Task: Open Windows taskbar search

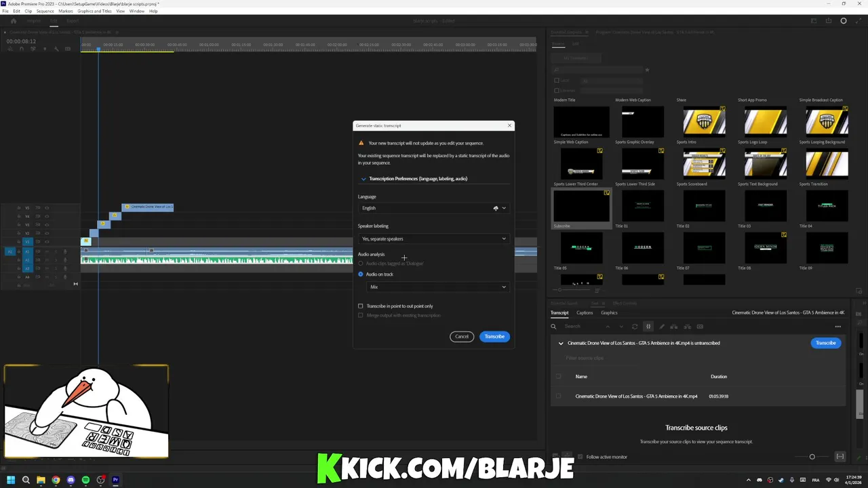Action: [x=26, y=480]
